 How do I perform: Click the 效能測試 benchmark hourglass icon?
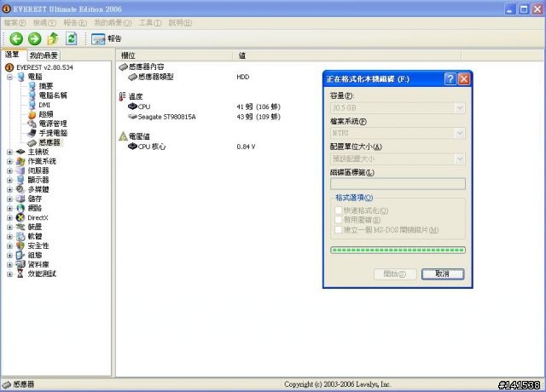point(20,274)
